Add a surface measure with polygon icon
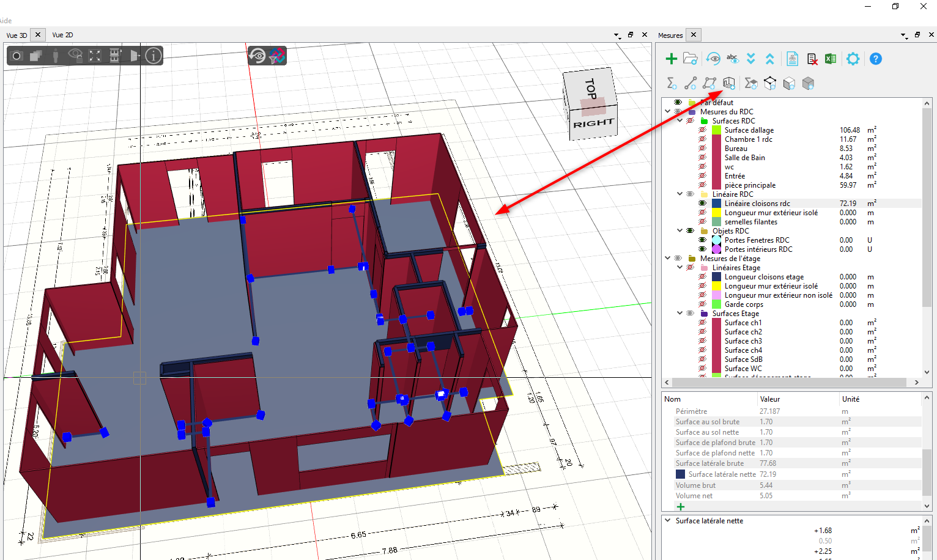 pos(709,83)
